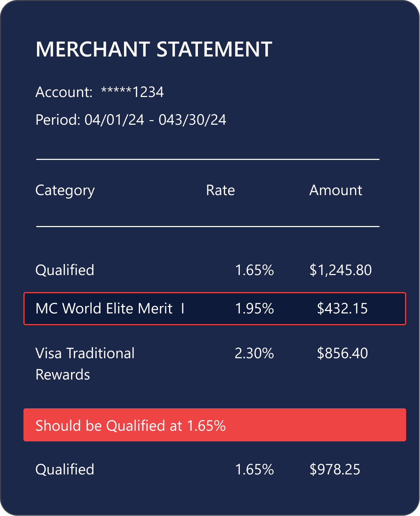Select the masked account number ending 1234
The image size is (420, 516).
(x=132, y=92)
